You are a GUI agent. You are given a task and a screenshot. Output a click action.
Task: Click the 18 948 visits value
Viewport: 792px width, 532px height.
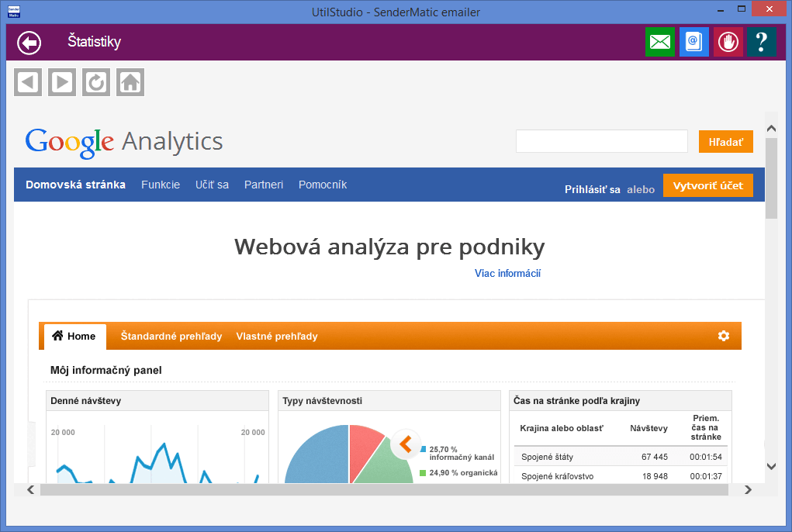click(x=655, y=476)
